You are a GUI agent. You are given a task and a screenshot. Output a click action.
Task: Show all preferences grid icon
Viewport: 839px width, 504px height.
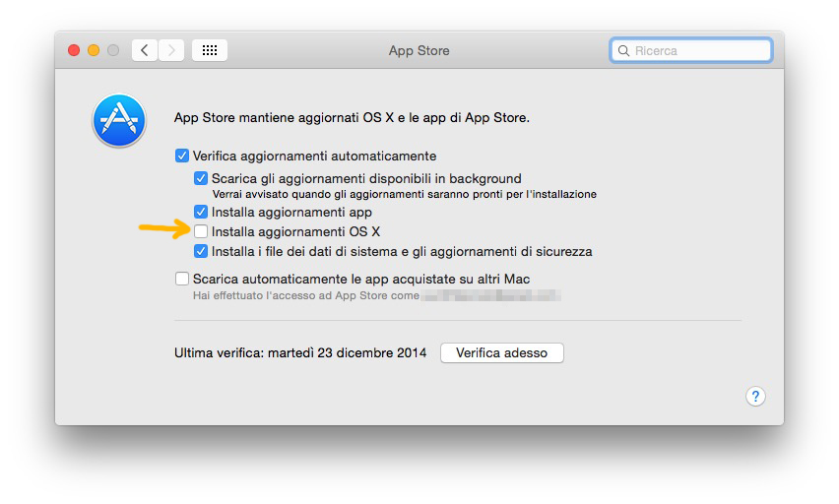tap(210, 50)
